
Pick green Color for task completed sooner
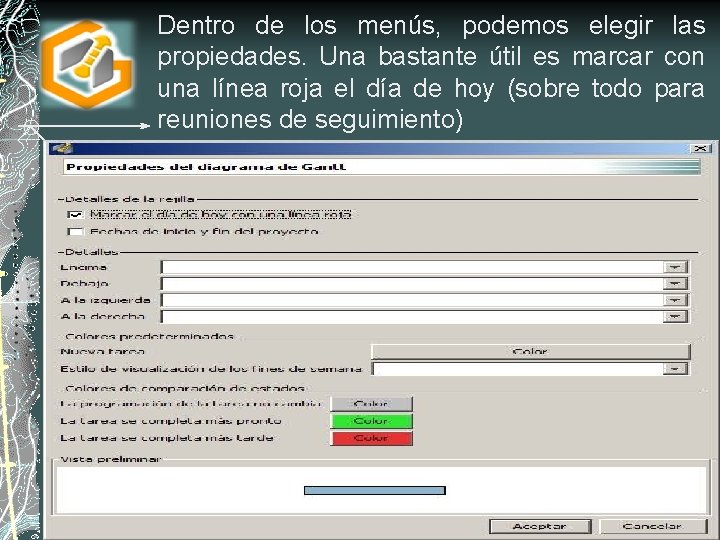click(x=371, y=421)
